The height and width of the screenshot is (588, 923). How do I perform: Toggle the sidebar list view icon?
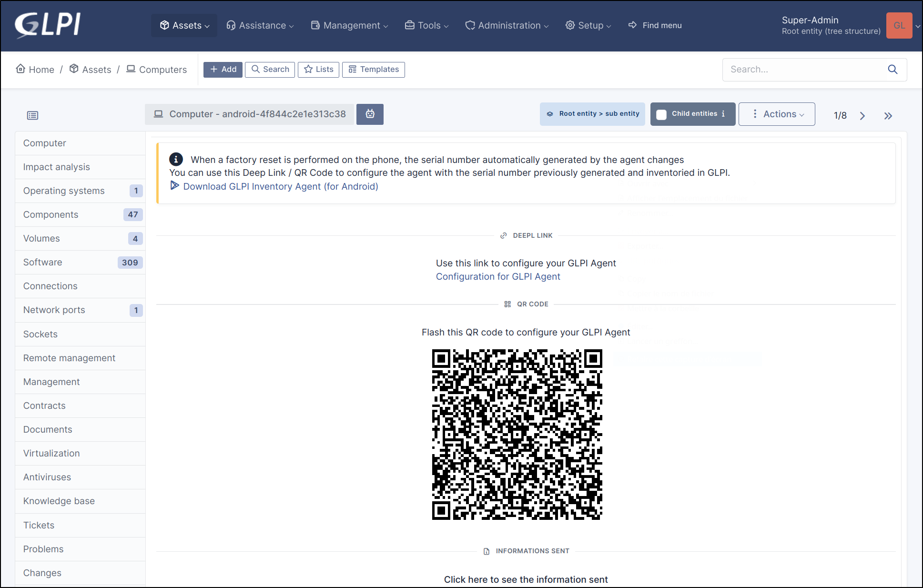(x=32, y=115)
